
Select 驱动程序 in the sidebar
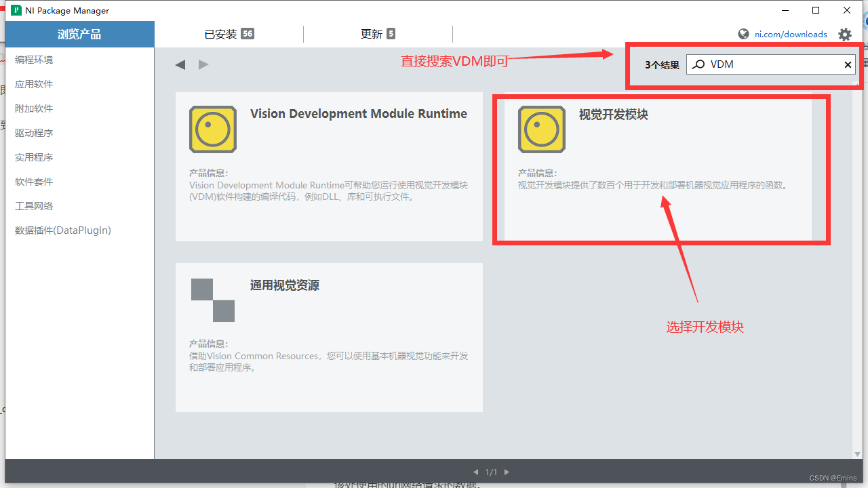[33, 132]
